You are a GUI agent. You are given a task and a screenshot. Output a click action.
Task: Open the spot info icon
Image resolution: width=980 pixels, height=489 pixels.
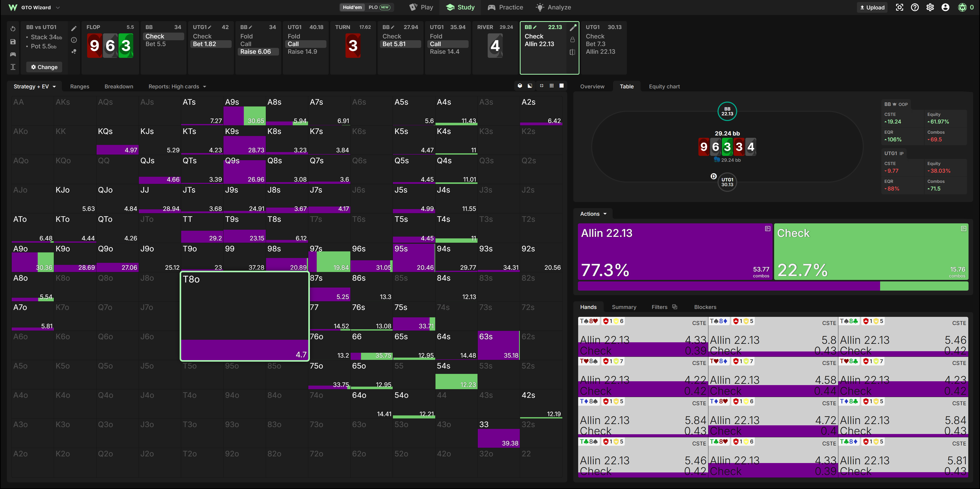(x=74, y=40)
